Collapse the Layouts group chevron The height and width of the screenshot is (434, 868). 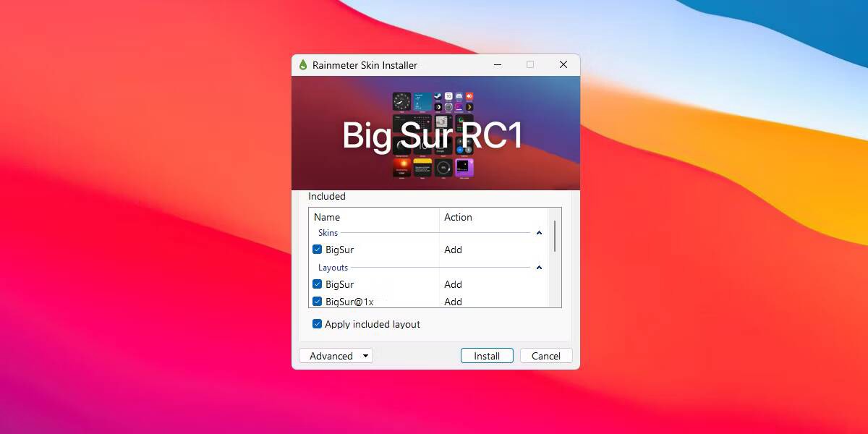pyautogui.click(x=539, y=268)
